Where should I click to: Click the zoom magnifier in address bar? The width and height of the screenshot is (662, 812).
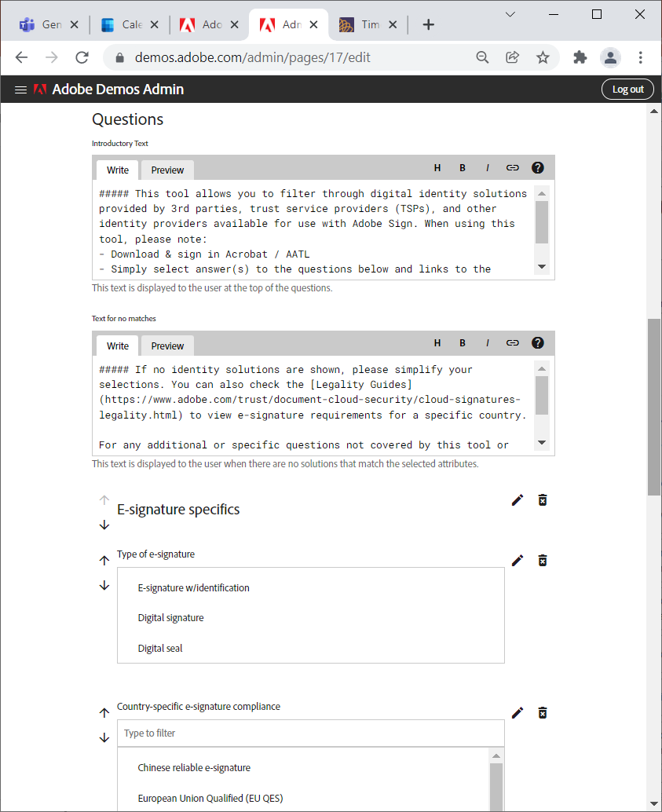click(x=482, y=57)
